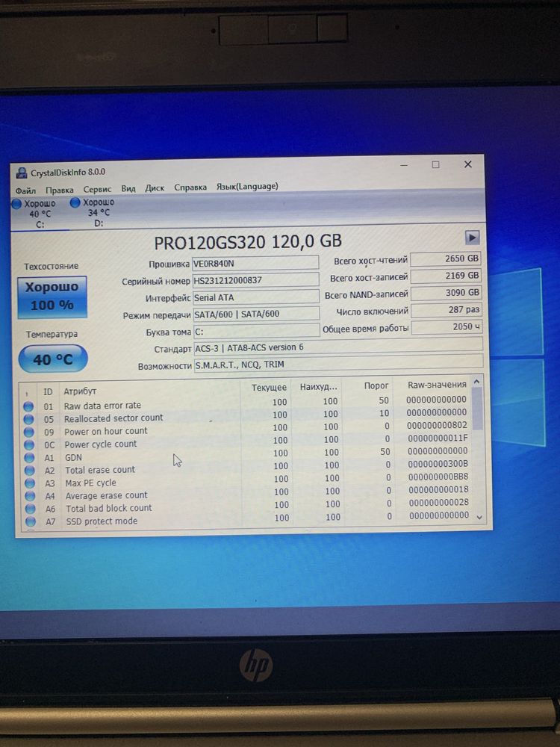Click the 40 °C temperature button
Screen dimensions: 560x747
click(x=53, y=359)
